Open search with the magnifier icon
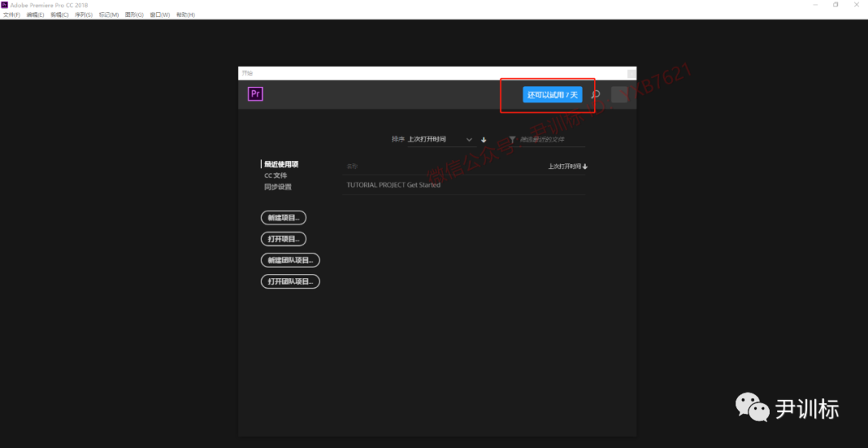 tap(596, 95)
